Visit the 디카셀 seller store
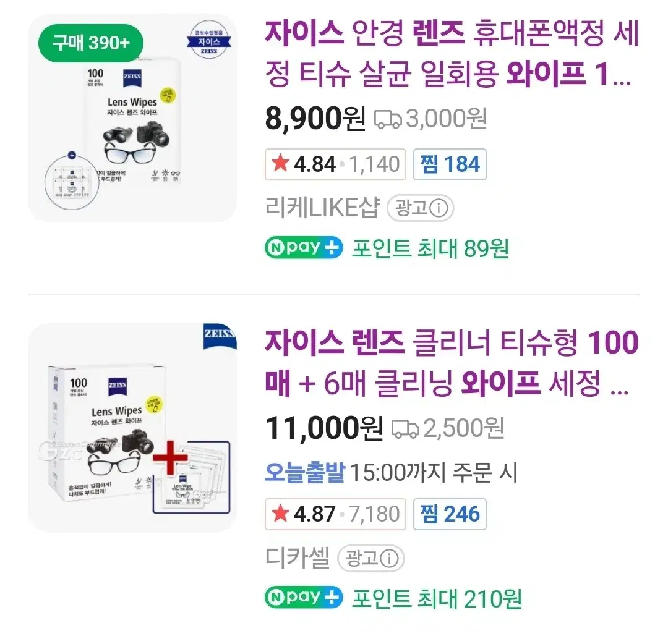Viewport: 668px width, 644px height. [x=297, y=559]
